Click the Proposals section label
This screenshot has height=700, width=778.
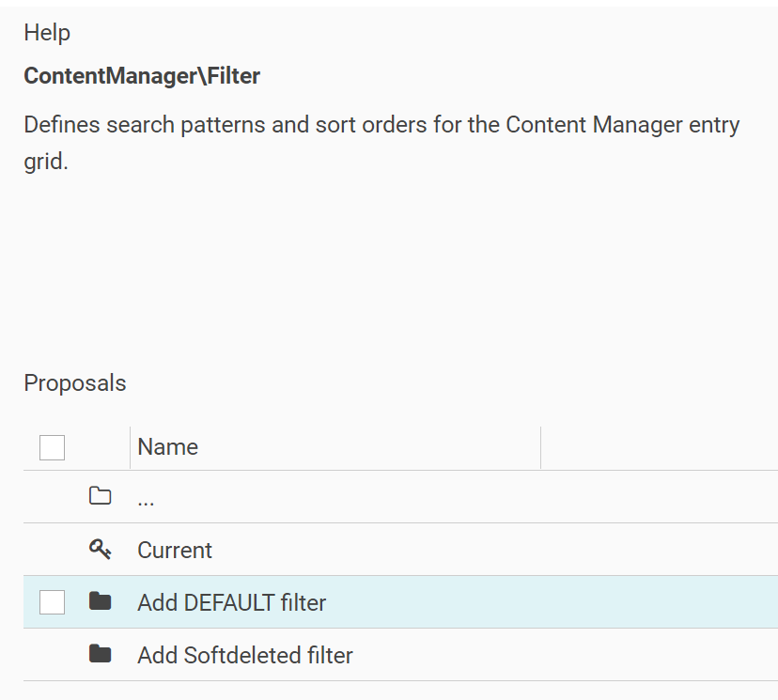click(74, 383)
